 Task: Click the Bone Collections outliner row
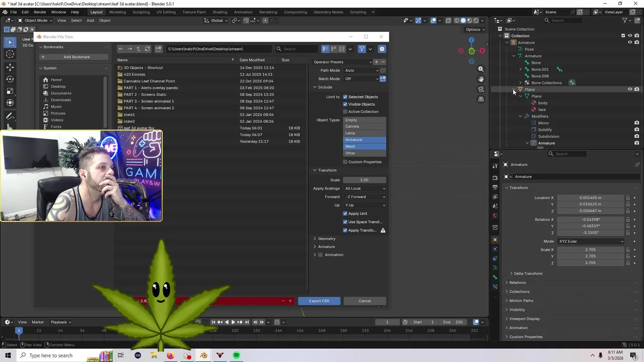(546, 82)
